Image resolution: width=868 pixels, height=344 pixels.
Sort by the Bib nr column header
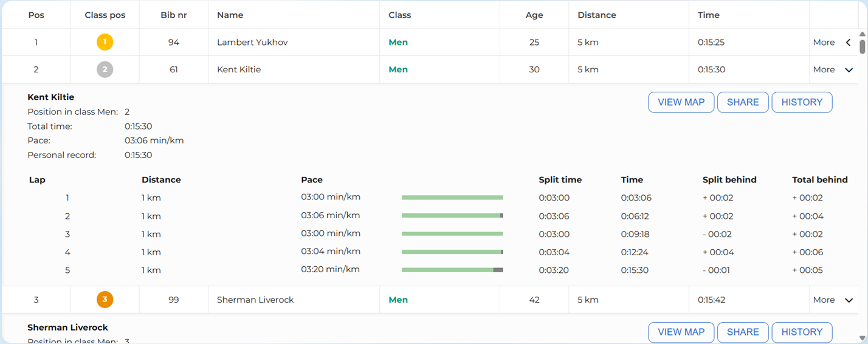click(x=173, y=15)
